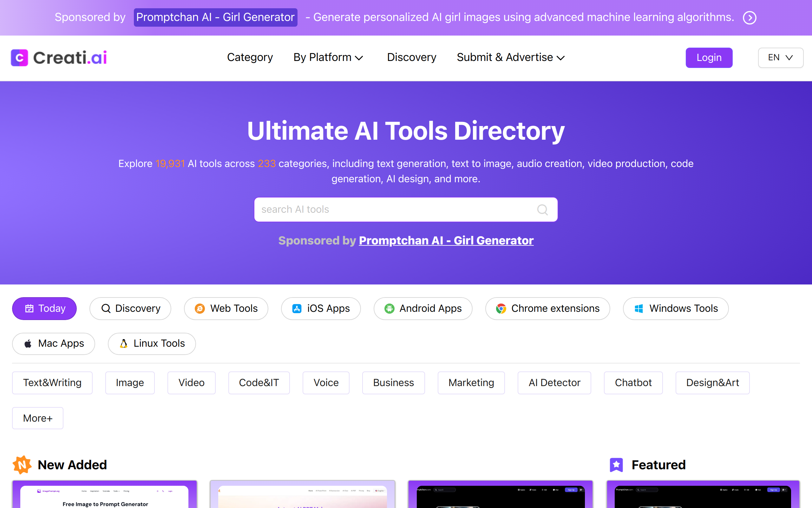Open Discovery in the top navigation
This screenshot has width=812, height=508.
pos(411,57)
